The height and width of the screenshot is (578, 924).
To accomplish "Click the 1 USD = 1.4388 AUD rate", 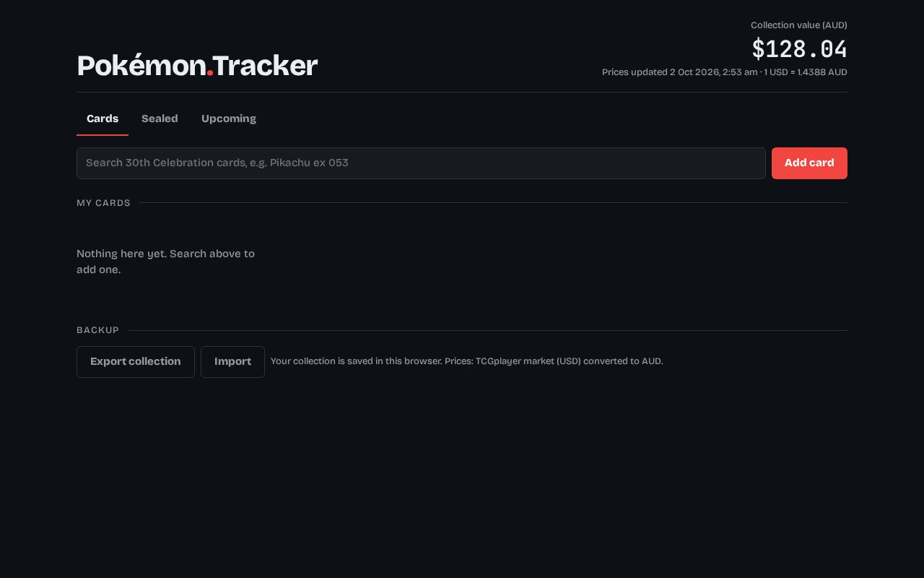I will [x=806, y=72].
